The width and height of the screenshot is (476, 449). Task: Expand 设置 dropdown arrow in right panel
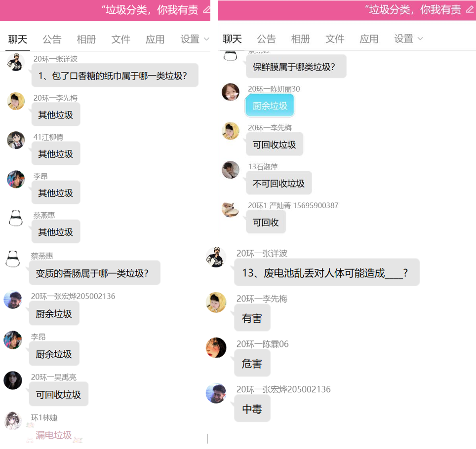click(x=420, y=39)
